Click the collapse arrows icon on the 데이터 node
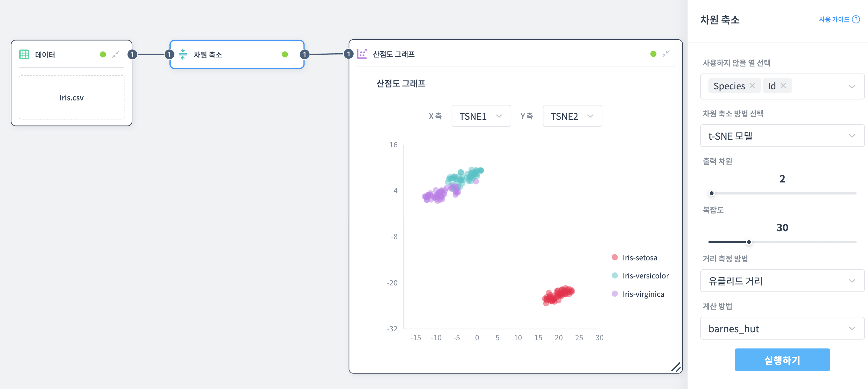 tap(116, 54)
